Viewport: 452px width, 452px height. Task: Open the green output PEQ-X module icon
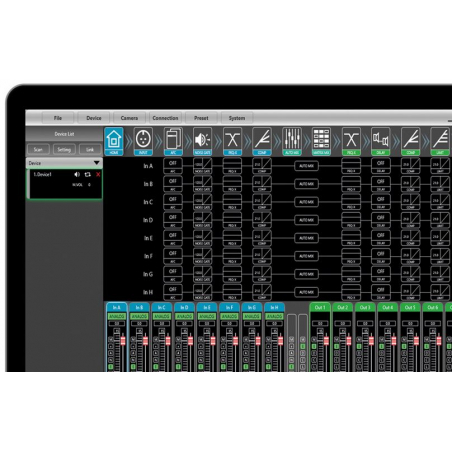click(351, 141)
